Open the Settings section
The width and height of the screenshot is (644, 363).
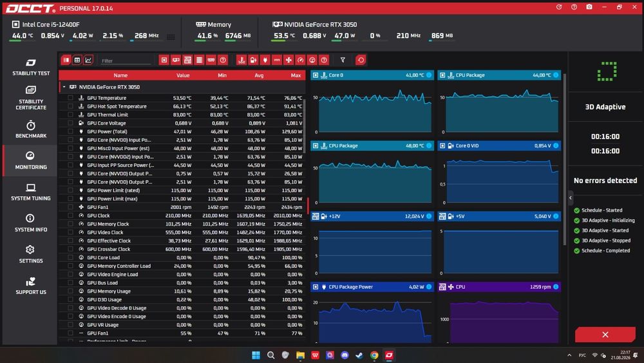[31, 255]
